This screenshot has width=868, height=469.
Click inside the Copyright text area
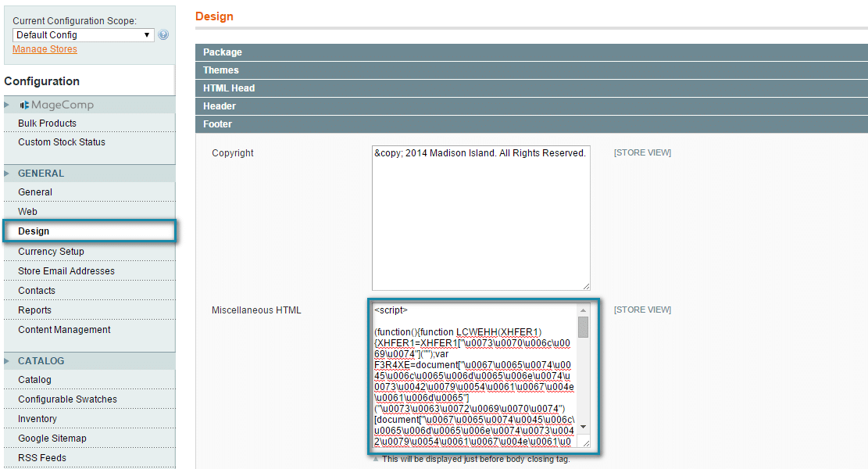pos(480,219)
